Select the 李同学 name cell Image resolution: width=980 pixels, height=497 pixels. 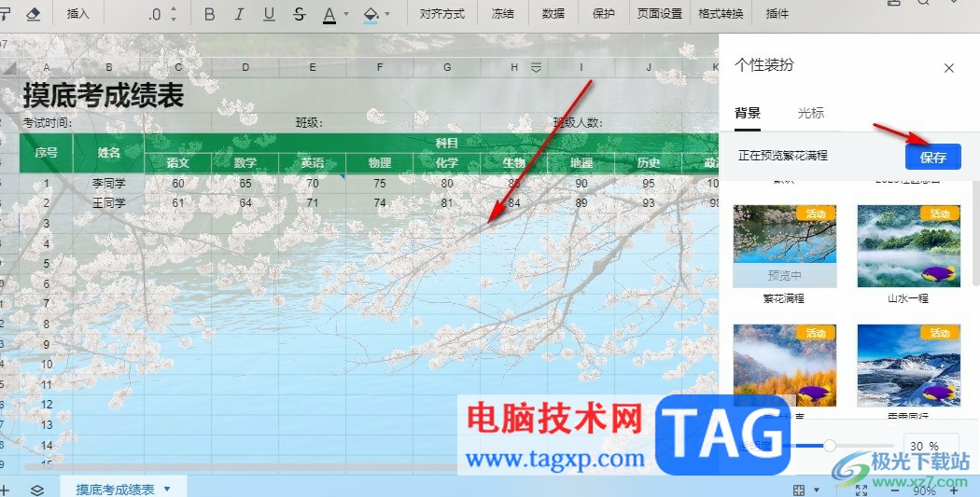click(x=109, y=184)
